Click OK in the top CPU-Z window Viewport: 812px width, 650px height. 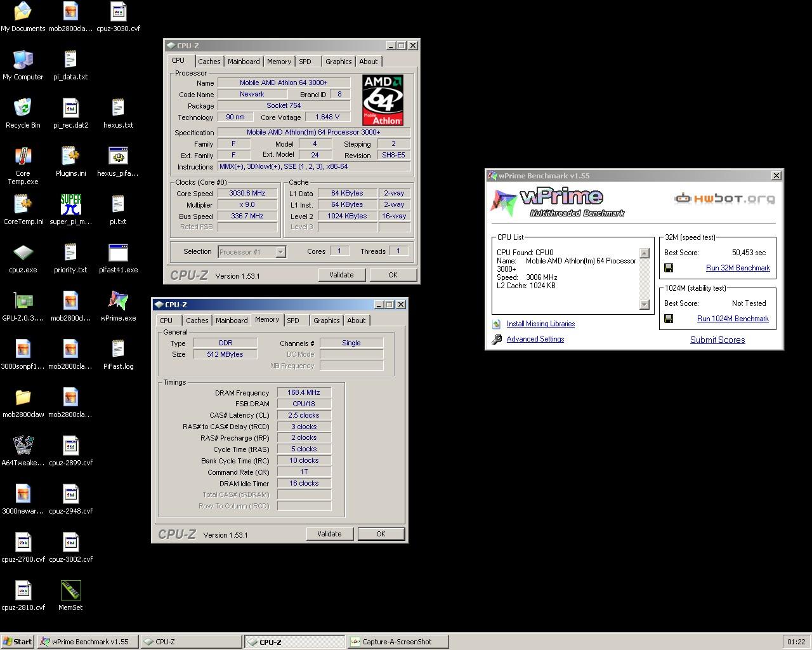tap(393, 275)
